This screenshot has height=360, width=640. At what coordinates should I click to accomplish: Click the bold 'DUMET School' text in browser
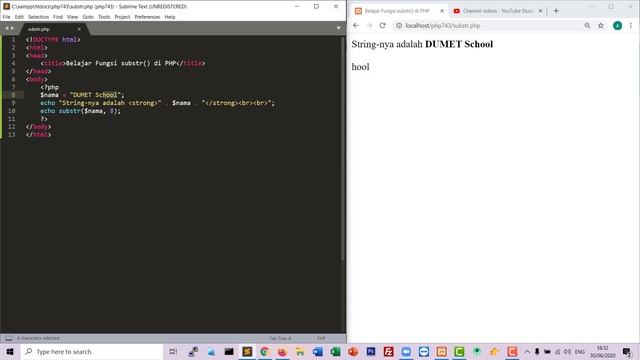click(x=459, y=44)
